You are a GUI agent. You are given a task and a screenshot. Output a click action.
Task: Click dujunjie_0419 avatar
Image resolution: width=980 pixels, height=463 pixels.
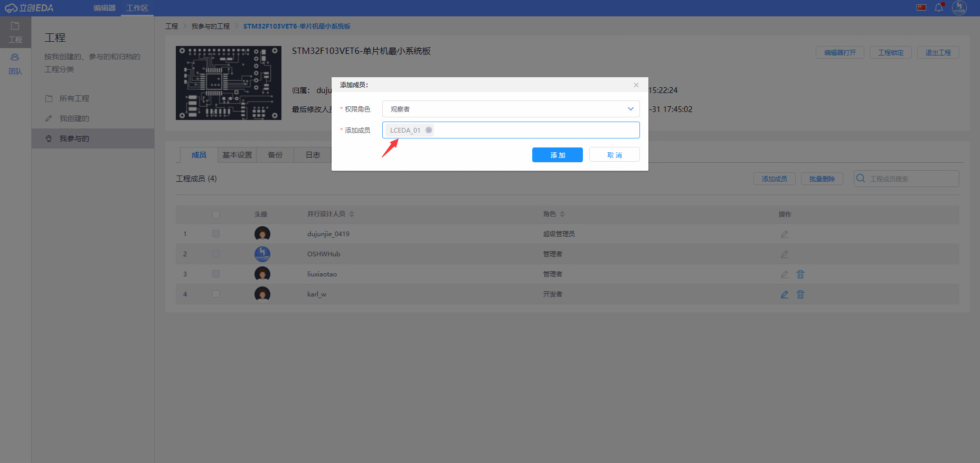(x=262, y=234)
